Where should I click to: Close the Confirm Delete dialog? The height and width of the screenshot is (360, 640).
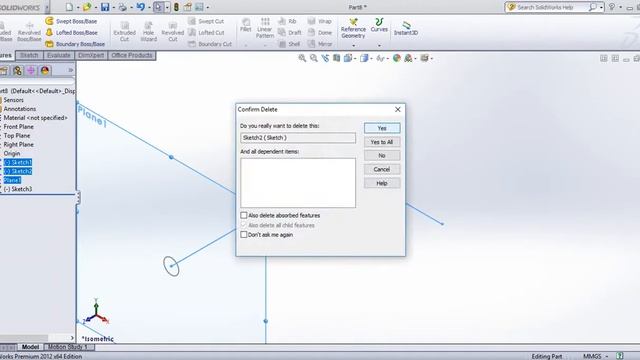click(398, 109)
